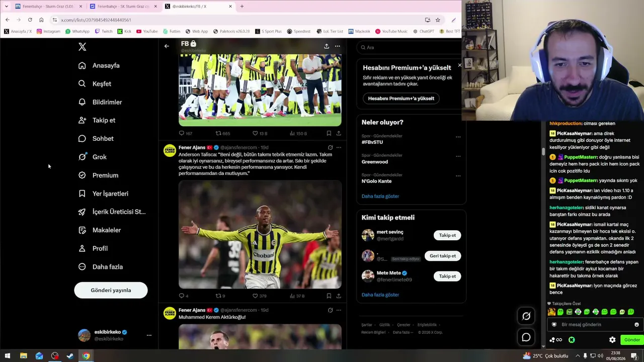Follow Mete Mete
The width and height of the screenshot is (644, 362).
click(447, 276)
